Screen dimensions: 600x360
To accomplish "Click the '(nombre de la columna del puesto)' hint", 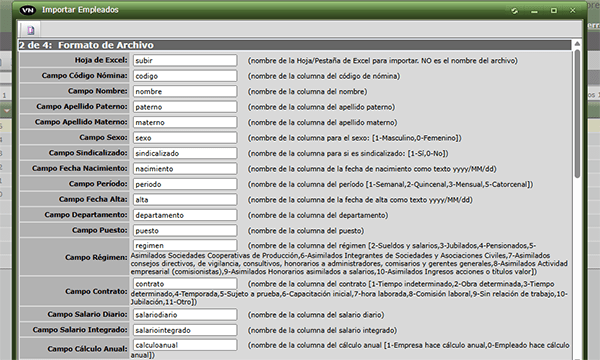I will pyautogui.click(x=306, y=231).
